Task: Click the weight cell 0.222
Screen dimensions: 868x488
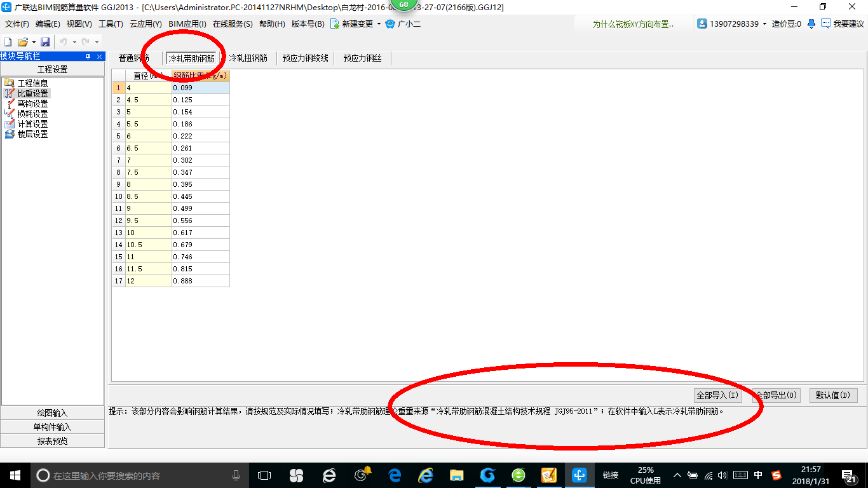Action: coord(200,136)
